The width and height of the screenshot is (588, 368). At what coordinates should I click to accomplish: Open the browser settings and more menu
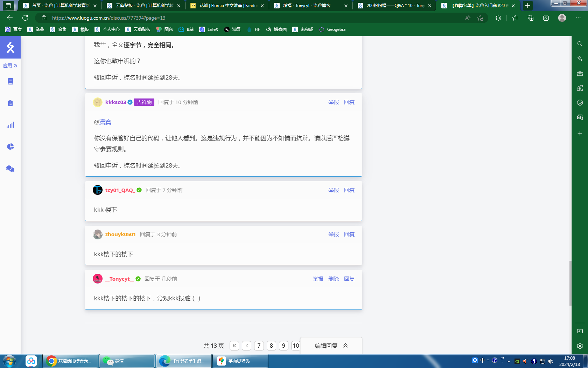(578, 18)
